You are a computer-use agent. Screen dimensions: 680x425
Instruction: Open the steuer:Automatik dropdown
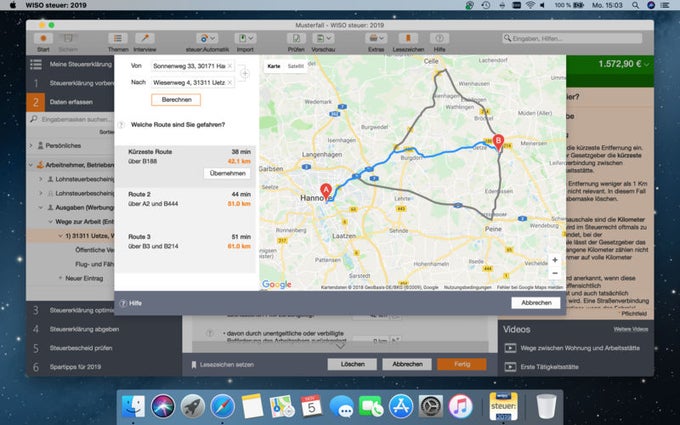click(207, 39)
